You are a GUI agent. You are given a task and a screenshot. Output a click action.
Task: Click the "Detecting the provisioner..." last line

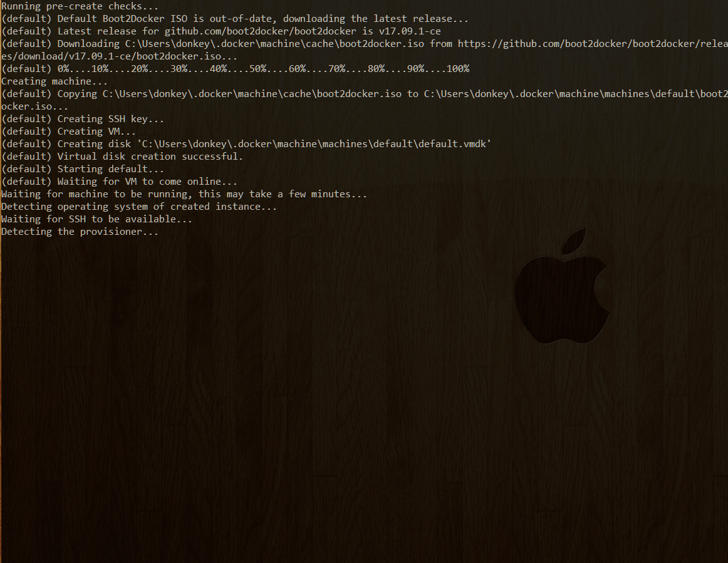click(x=80, y=232)
